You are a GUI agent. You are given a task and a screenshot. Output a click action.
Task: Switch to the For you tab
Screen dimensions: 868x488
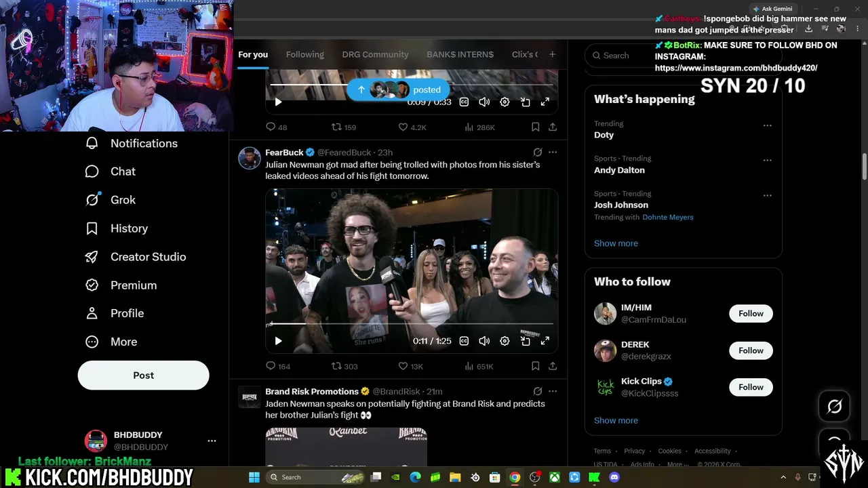tap(253, 54)
